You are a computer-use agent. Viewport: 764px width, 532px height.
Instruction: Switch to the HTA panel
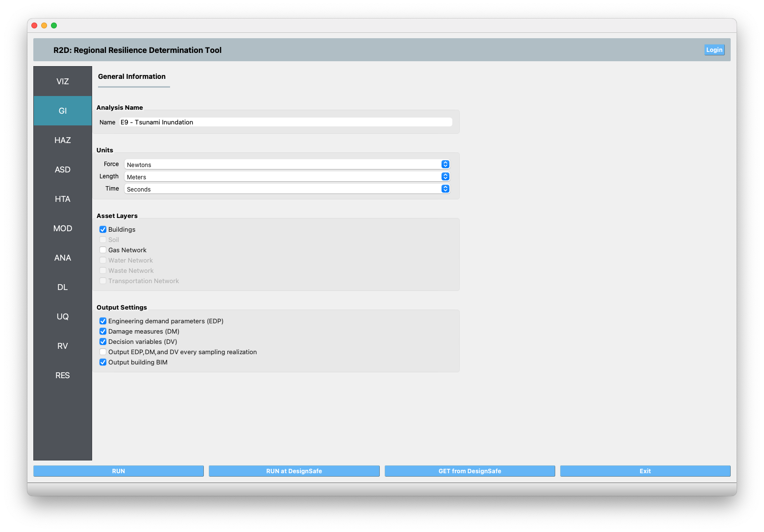point(62,199)
